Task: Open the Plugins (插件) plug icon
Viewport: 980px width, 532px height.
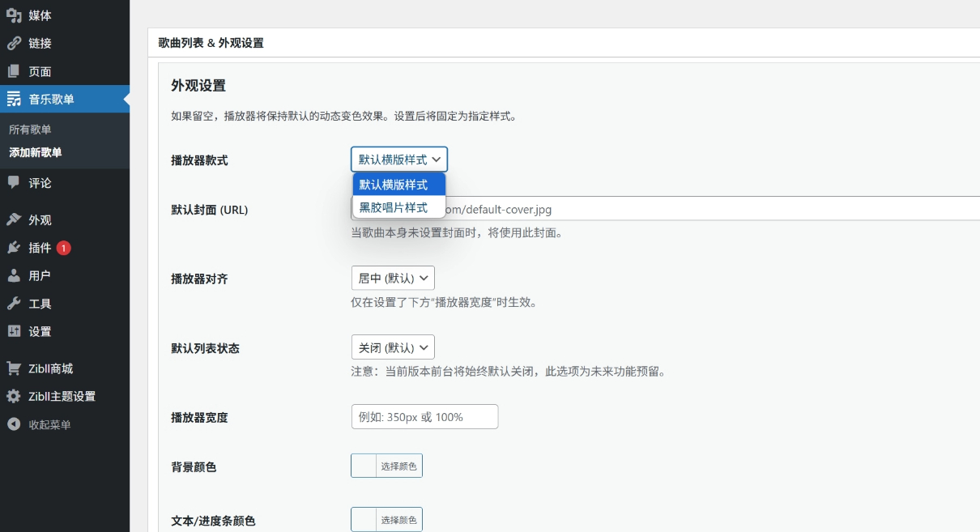Action: point(14,248)
